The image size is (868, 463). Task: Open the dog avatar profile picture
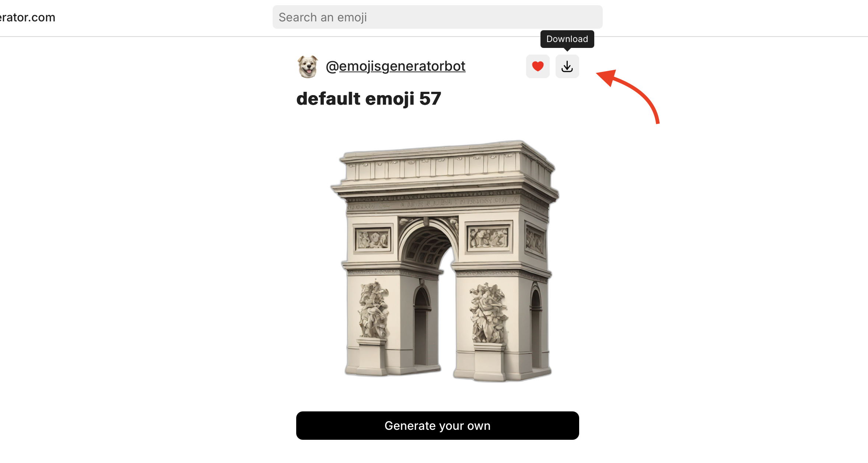pos(308,66)
